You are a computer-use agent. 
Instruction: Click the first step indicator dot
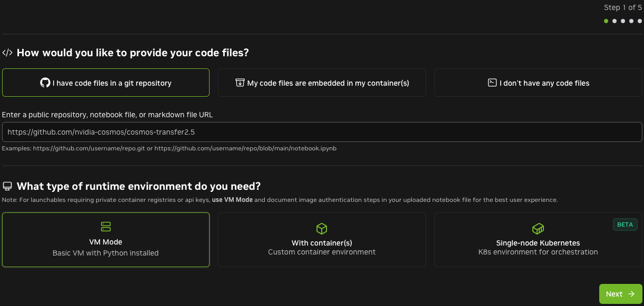[x=606, y=21]
